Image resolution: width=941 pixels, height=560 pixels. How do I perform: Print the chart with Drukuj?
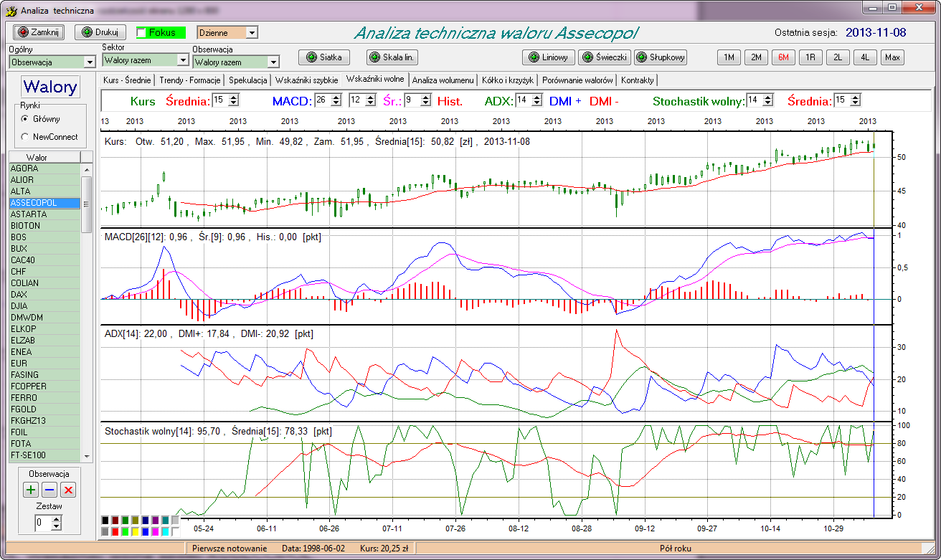100,32
